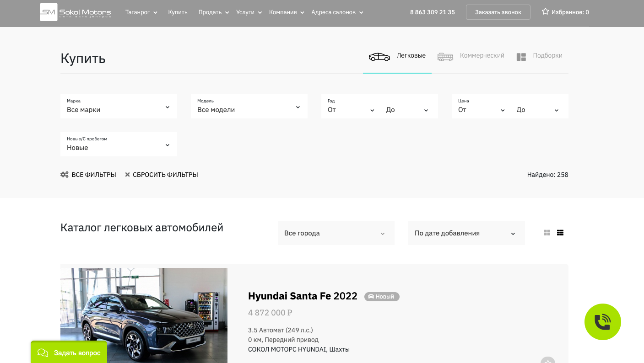Viewport: 644px width, 363px height.
Task: Open the Год От year dropdown
Action: click(x=351, y=110)
